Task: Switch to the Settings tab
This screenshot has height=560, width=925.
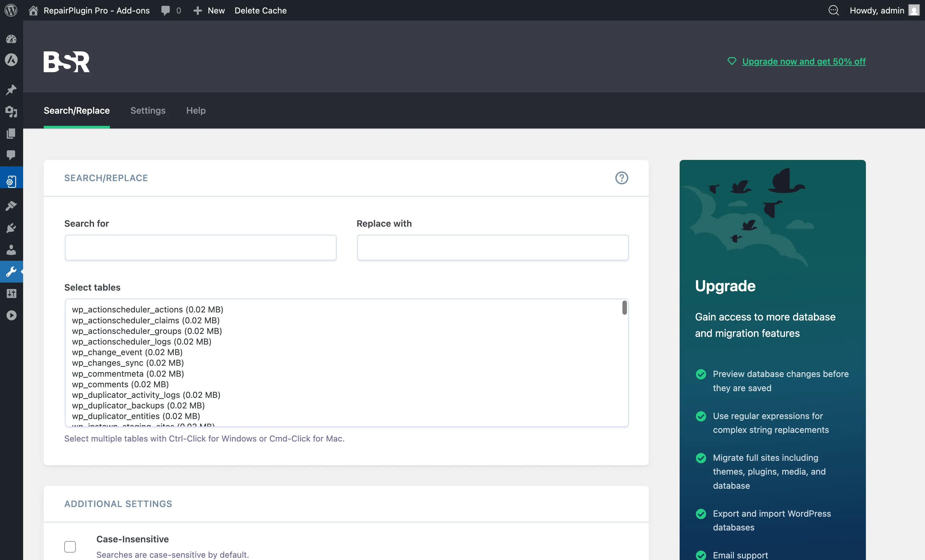Action: 148,111
